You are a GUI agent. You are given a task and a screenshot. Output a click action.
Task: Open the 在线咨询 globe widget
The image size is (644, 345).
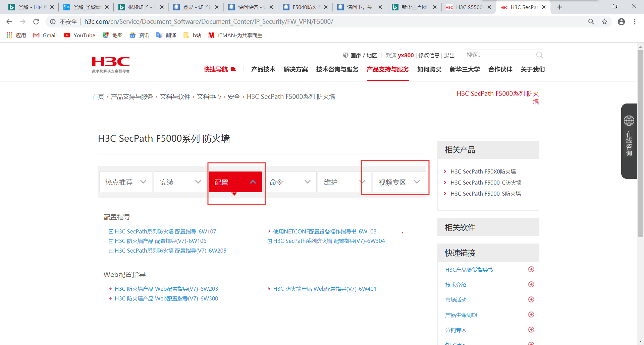click(x=629, y=141)
